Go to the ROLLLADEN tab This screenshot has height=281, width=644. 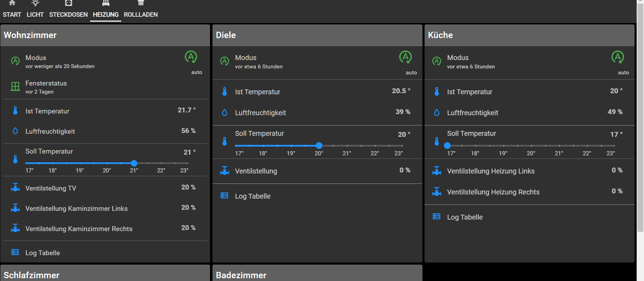[141, 10]
